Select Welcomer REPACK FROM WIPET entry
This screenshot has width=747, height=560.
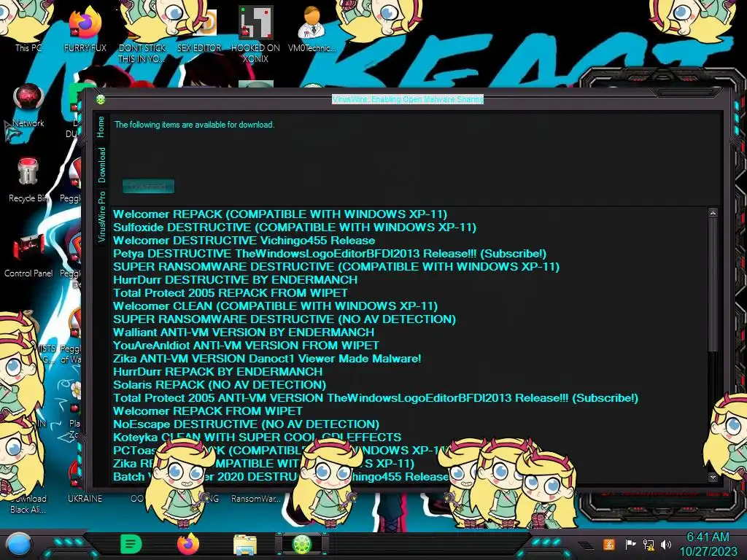(x=208, y=411)
